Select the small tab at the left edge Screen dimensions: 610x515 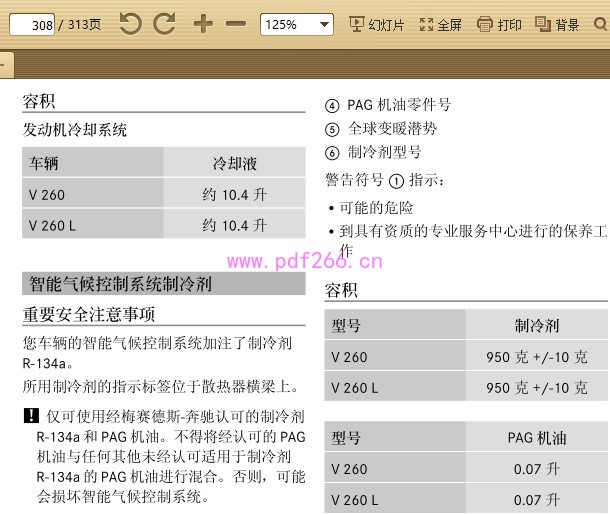pos(5,66)
